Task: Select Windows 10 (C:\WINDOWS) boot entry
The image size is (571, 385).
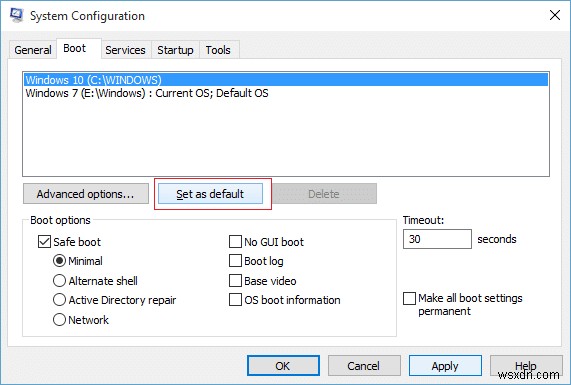Action: (x=286, y=80)
